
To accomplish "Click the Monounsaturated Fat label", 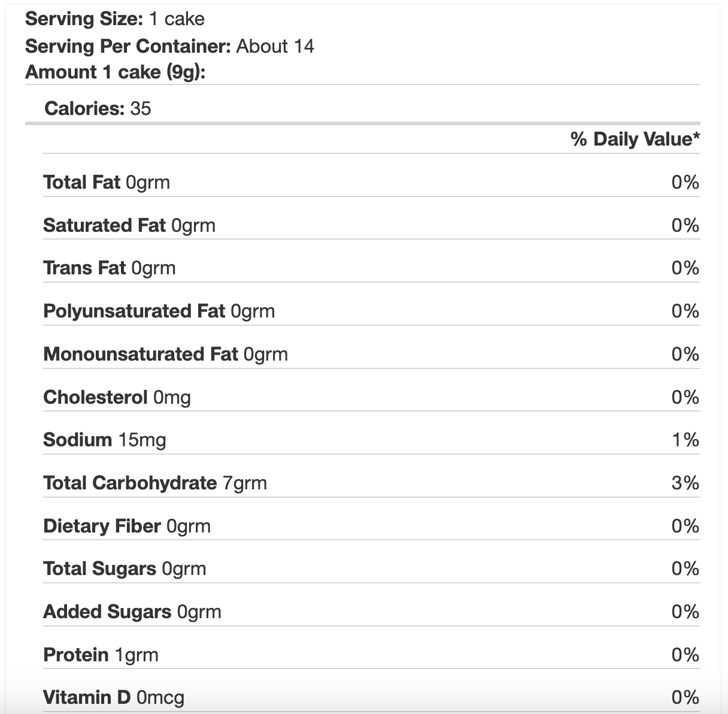I will click(x=141, y=354).
